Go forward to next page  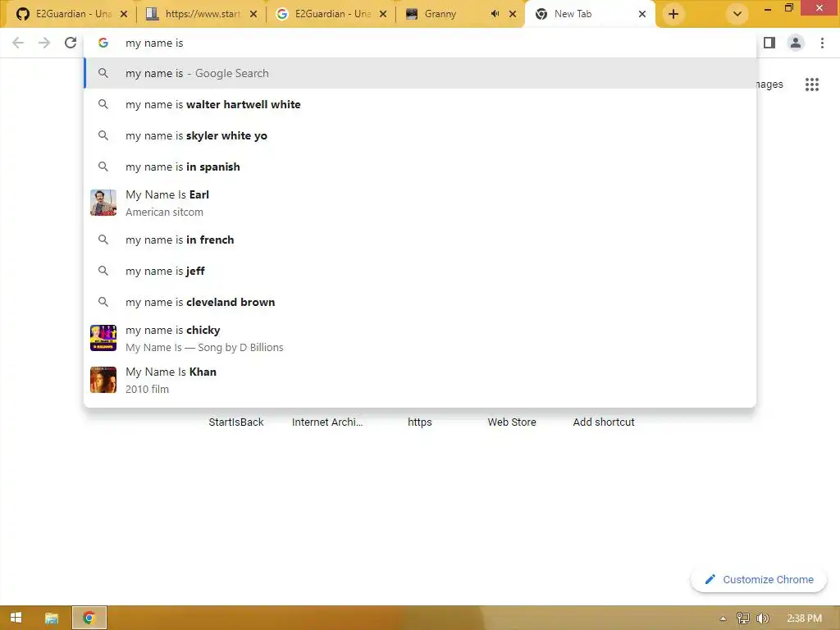pyautogui.click(x=44, y=43)
